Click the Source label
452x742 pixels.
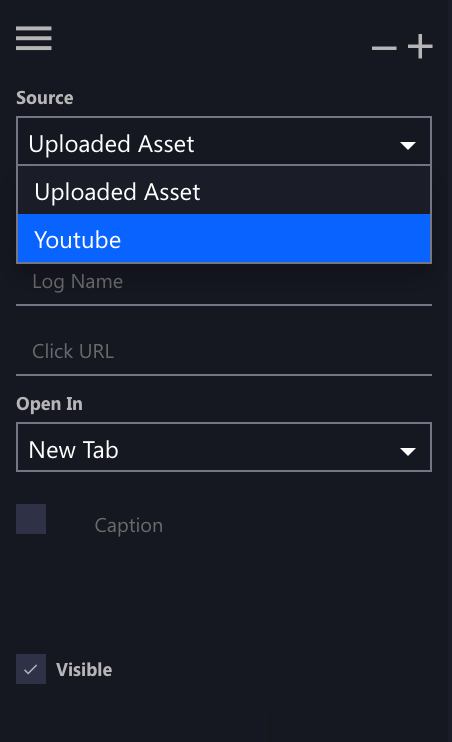[x=44, y=98]
